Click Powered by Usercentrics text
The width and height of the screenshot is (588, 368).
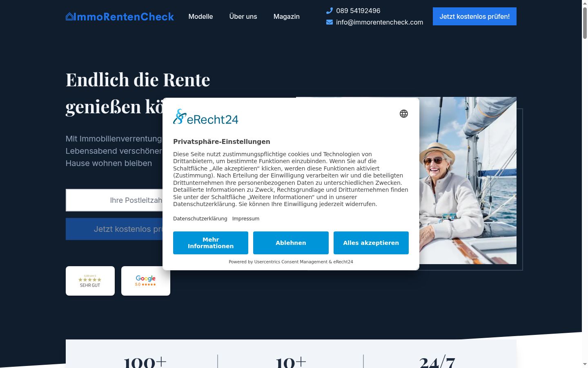coord(291,262)
